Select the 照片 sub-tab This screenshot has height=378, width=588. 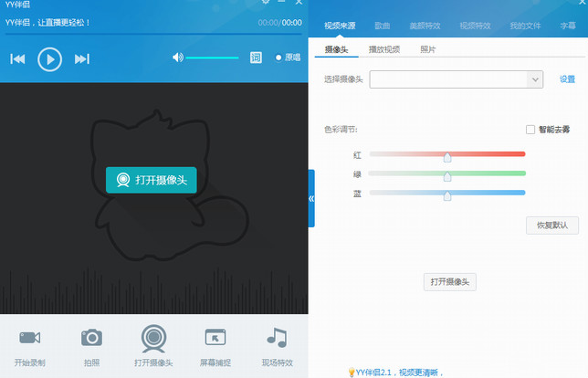[428, 49]
